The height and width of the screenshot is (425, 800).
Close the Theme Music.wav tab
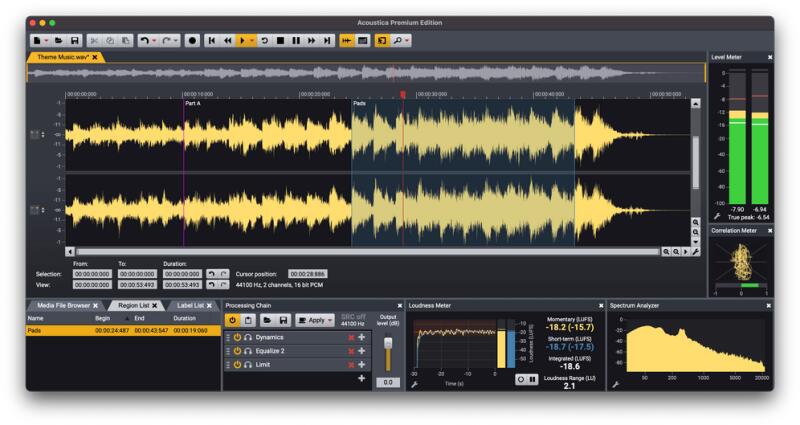point(95,57)
